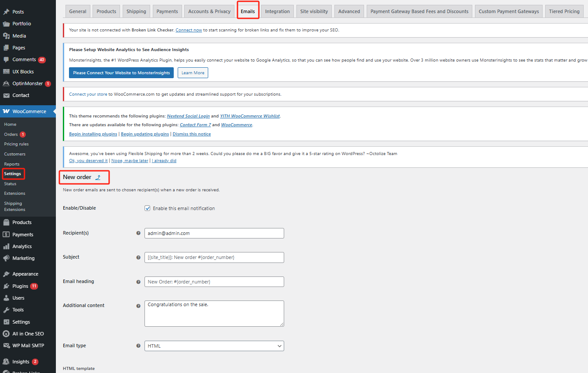Viewport: 588px width, 373px height.
Task: Click Begin installing plugins link
Action: click(93, 134)
